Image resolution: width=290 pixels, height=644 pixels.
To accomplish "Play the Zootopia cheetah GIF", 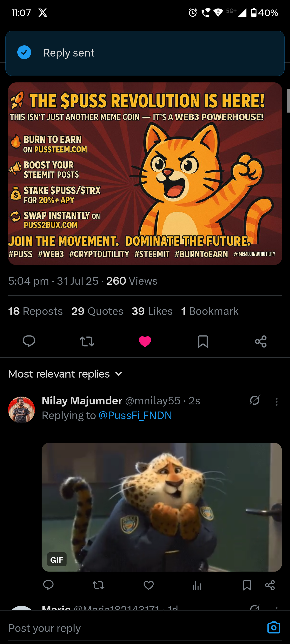I will [162, 507].
